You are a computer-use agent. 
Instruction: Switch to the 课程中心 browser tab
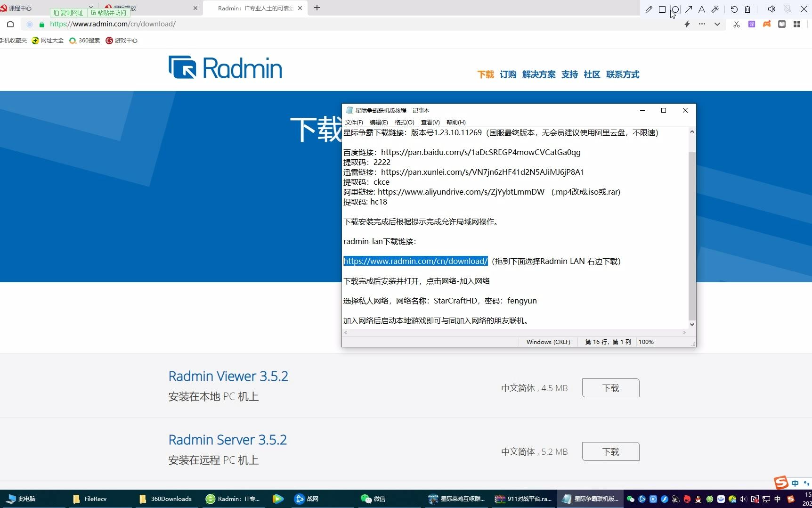coord(20,8)
